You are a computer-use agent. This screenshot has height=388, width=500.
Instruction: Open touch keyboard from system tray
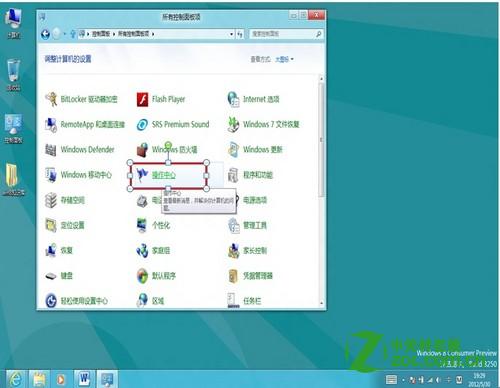tap(391, 380)
